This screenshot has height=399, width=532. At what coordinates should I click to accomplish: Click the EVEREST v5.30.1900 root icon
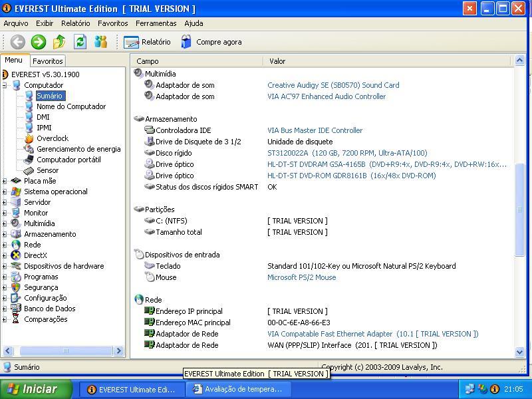click(x=5, y=74)
